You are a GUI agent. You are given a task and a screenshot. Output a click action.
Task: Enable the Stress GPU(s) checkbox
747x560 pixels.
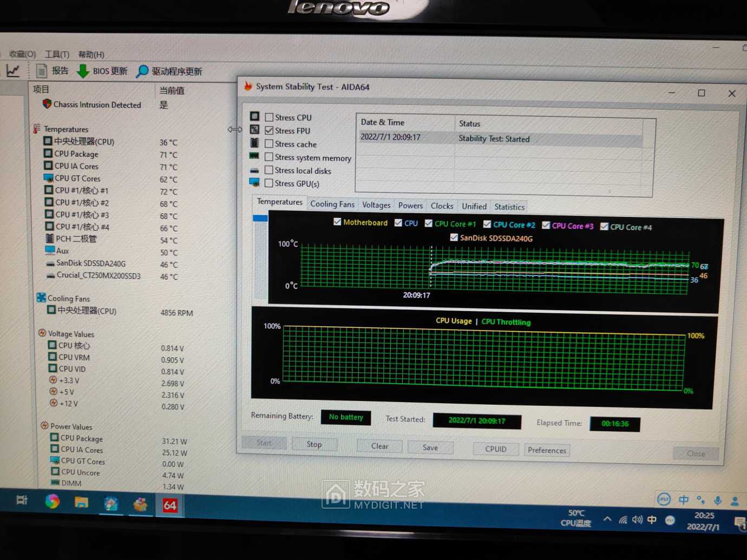click(268, 183)
